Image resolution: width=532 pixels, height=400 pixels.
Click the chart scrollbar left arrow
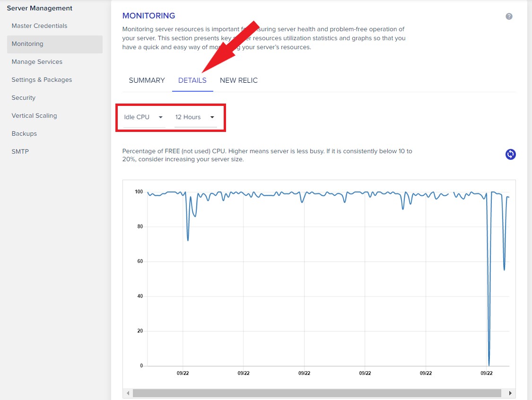point(128,393)
